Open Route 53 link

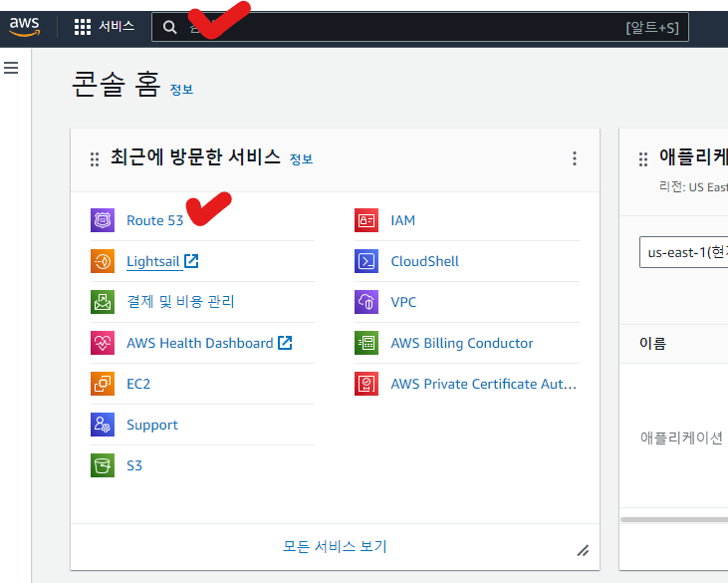pyautogui.click(x=155, y=220)
